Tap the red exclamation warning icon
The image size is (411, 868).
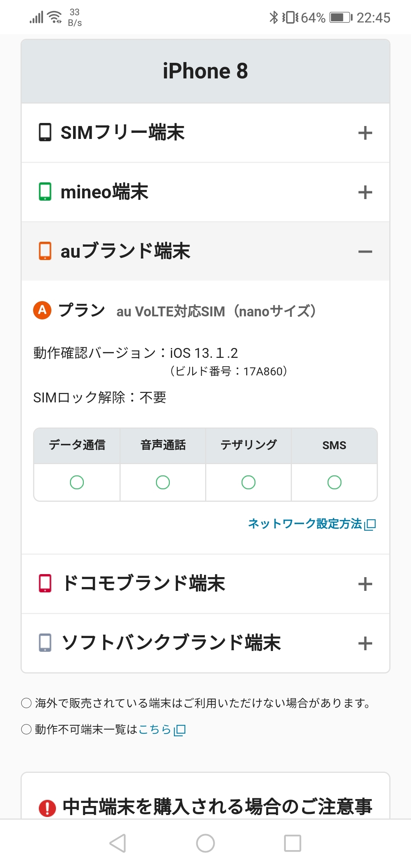(x=48, y=808)
